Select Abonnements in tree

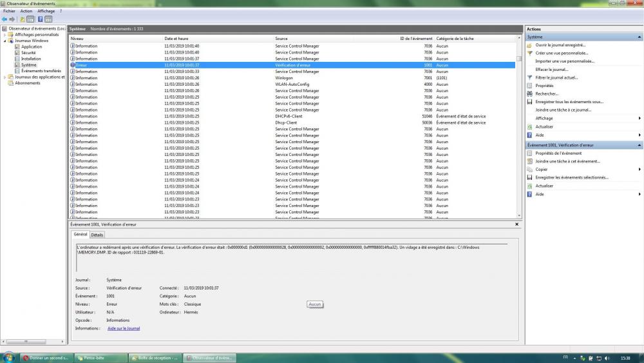coord(28,83)
